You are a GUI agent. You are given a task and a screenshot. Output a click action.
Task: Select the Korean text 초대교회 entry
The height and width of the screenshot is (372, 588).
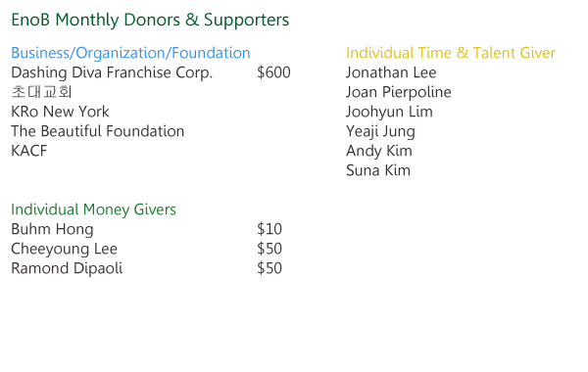[41, 92]
